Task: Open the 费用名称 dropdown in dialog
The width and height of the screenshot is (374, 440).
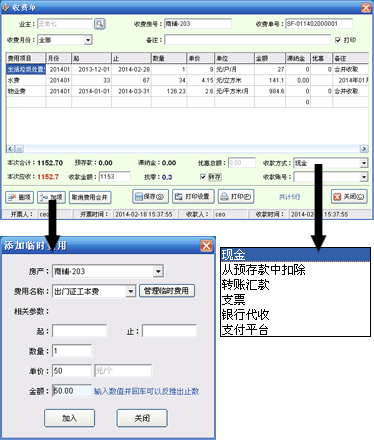Action: tap(131, 291)
